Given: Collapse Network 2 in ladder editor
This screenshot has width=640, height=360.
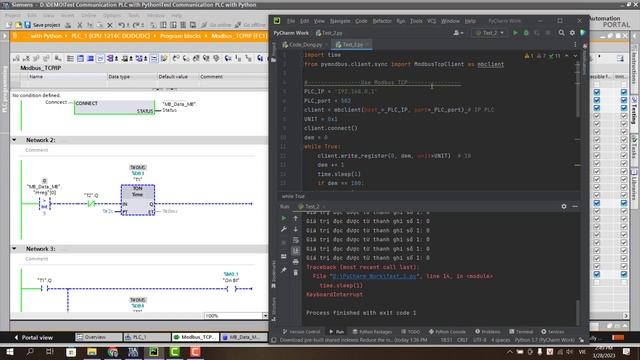Looking at the screenshot, I should point(14,140).
